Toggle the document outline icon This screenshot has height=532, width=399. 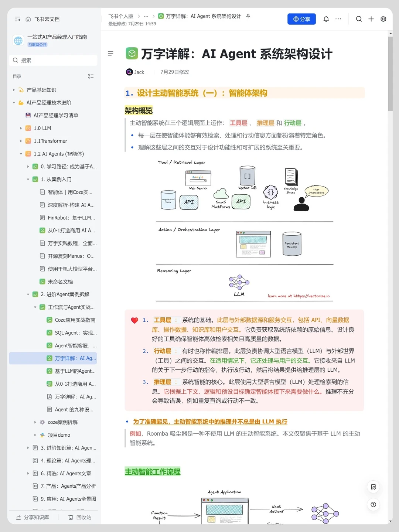click(110, 54)
